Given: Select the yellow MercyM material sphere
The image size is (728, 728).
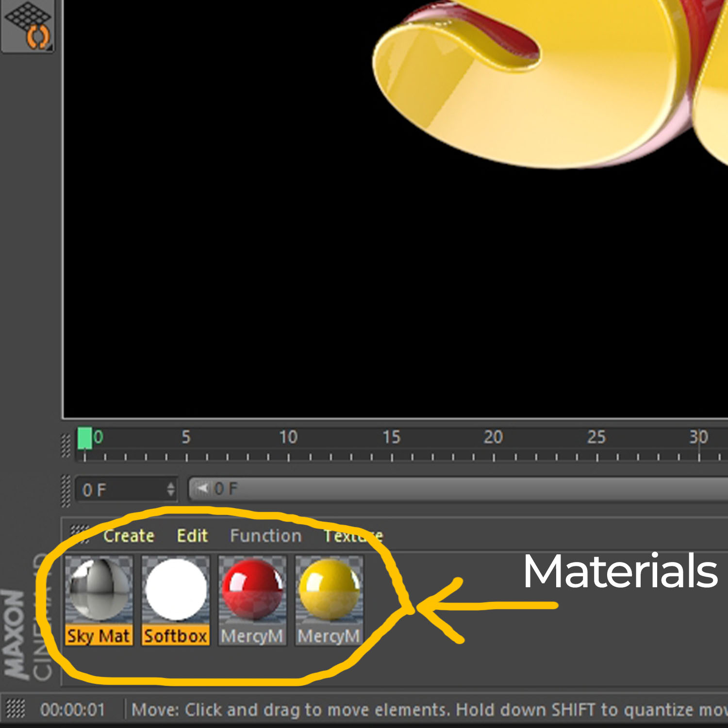Looking at the screenshot, I should pyautogui.click(x=329, y=590).
